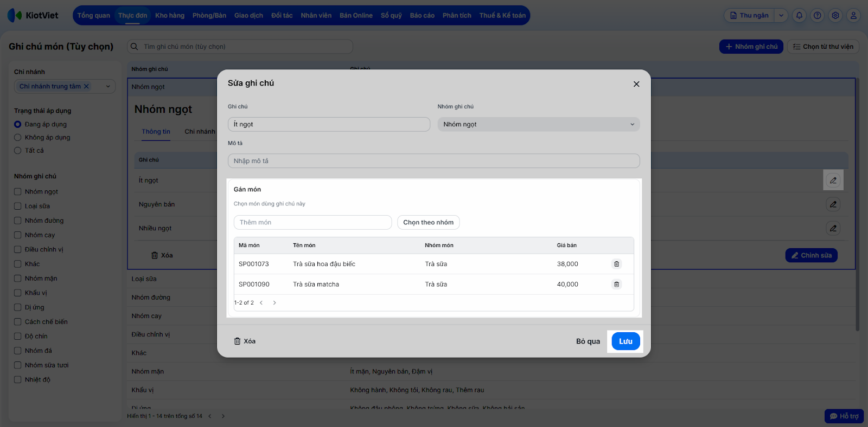868x427 pixels.
Task: Open the Kho hàng menu
Action: click(169, 16)
